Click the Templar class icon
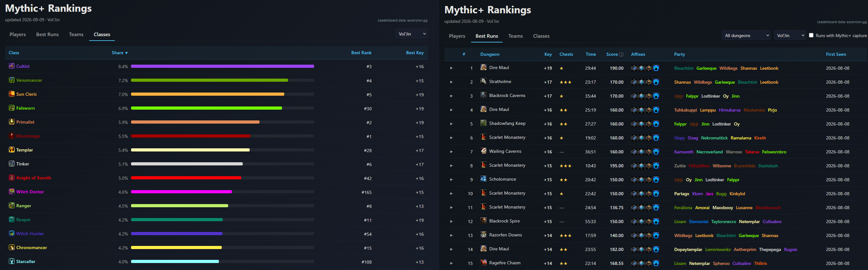 [12, 150]
